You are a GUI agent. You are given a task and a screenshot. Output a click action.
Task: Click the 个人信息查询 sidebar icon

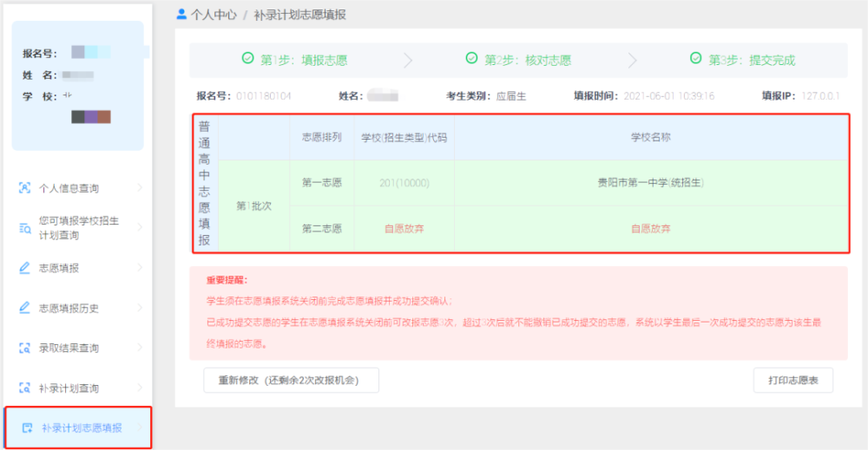25,188
